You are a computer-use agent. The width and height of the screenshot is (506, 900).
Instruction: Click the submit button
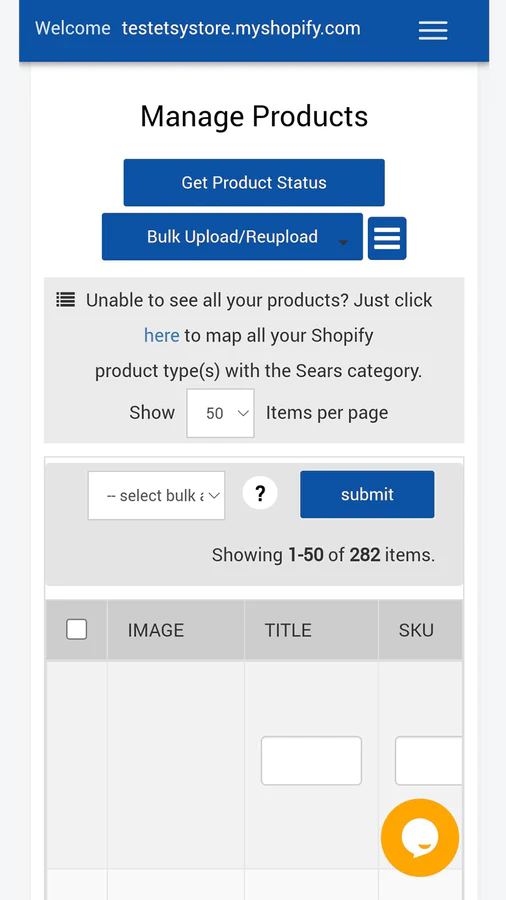pos(367,494)
